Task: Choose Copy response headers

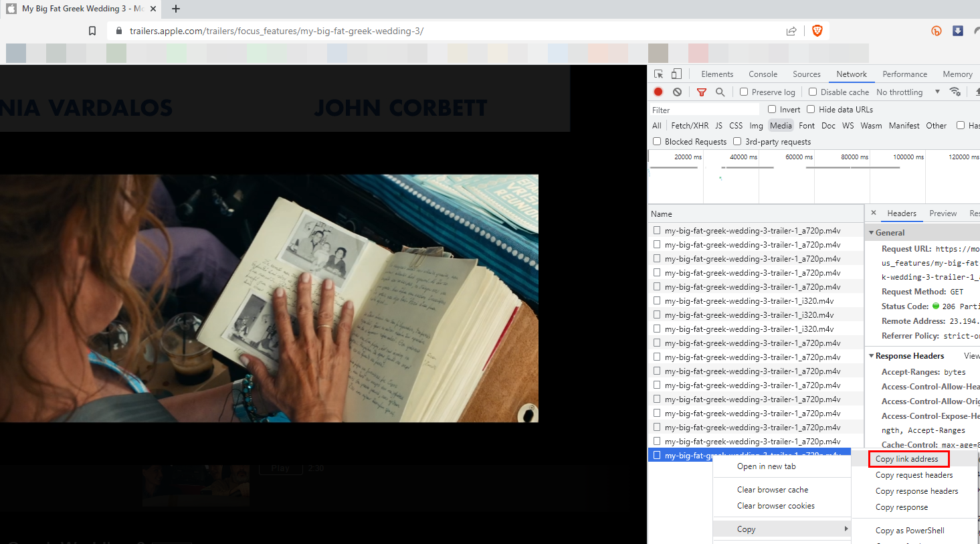Action: pos(917,491)
